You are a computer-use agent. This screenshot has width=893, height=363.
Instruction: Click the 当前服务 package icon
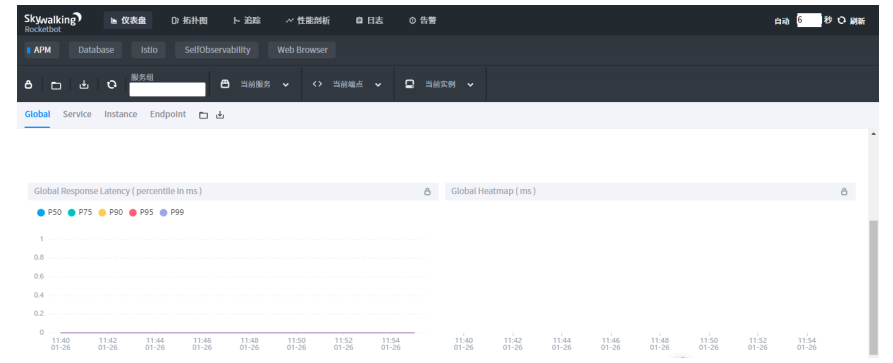225,84
